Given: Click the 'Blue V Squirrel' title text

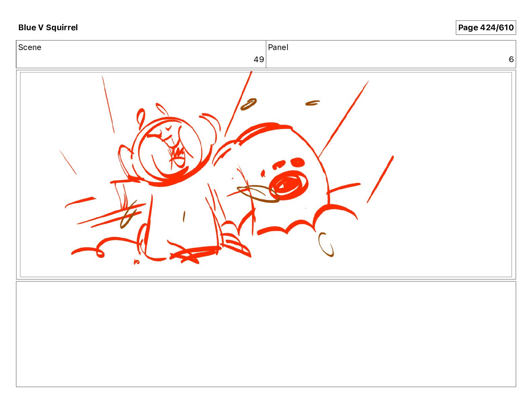Looking at the screenshot, I should pyautogui.click(x=48, y=28).
